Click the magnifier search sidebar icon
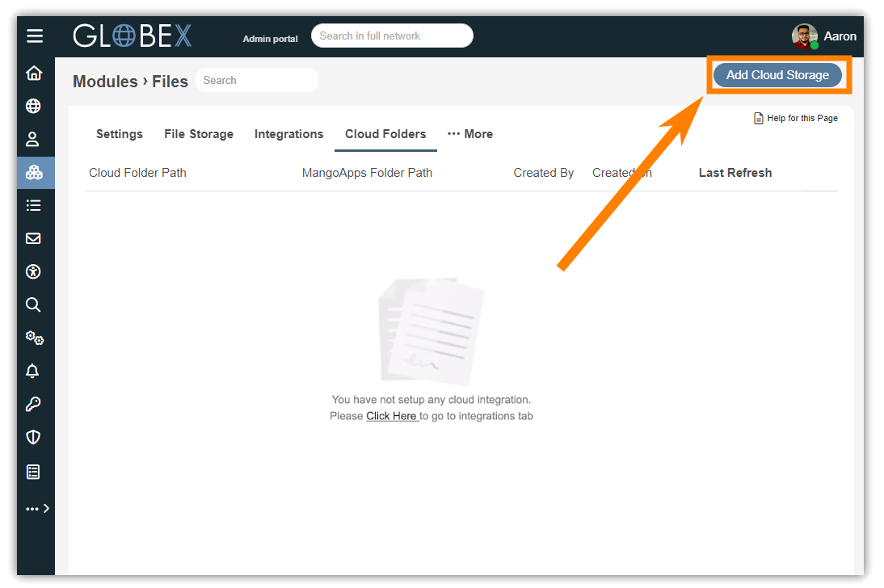 33,305
